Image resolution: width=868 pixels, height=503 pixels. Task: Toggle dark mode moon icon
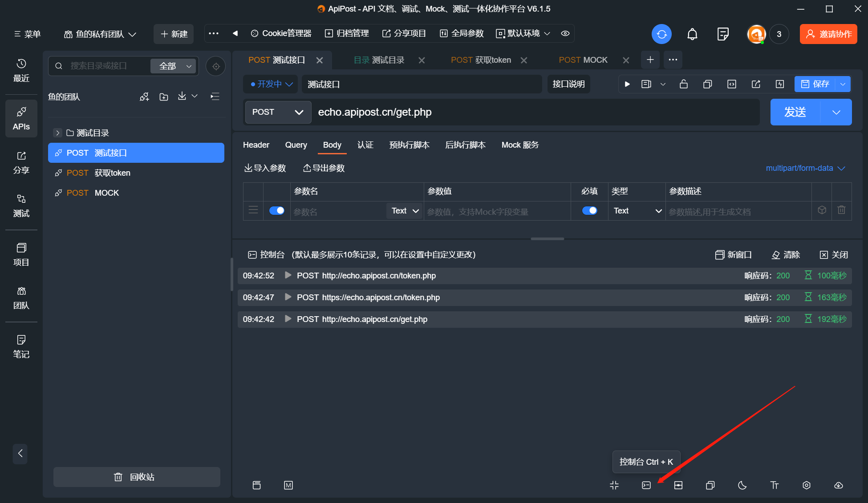coord(742,485)
